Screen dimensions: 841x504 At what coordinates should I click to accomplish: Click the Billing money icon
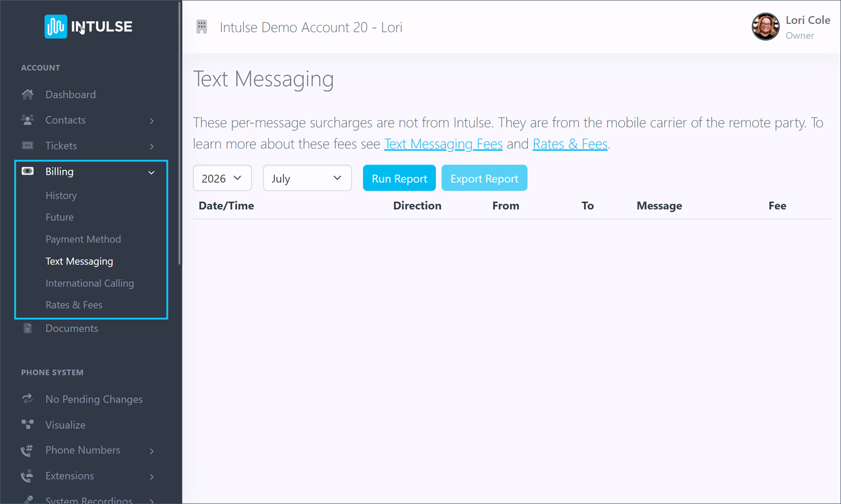pyautogui.click(x=27, y=171)
